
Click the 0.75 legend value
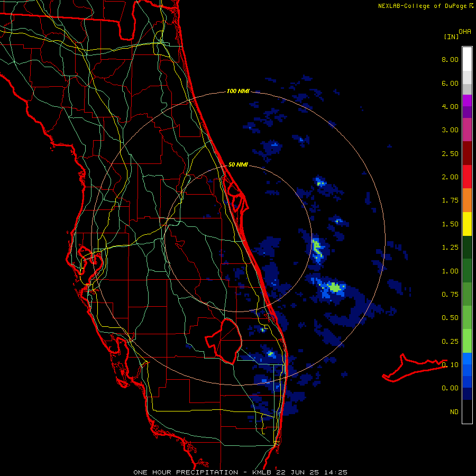click(450, 295)
